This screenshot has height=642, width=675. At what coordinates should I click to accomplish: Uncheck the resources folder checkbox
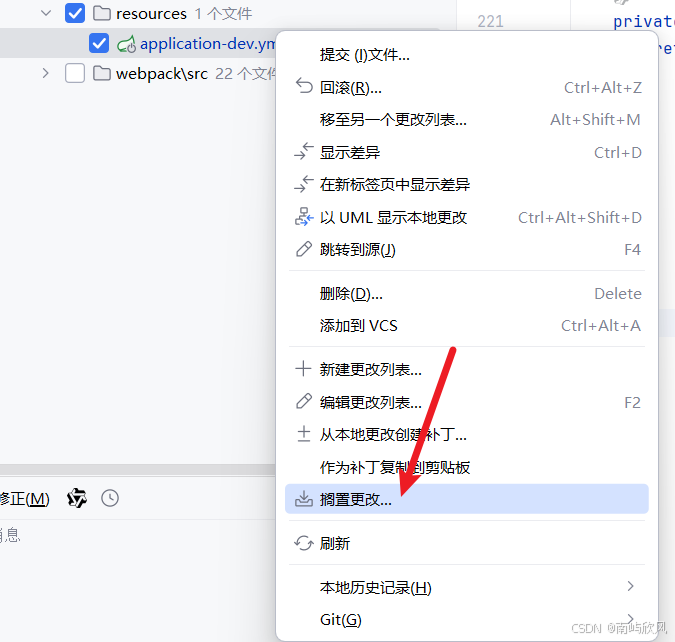tap(75, 13)
